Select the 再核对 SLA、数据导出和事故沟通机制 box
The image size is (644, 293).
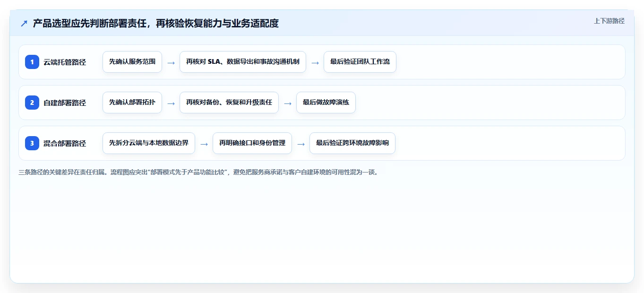pyautogui.click(x=243, y=62)
